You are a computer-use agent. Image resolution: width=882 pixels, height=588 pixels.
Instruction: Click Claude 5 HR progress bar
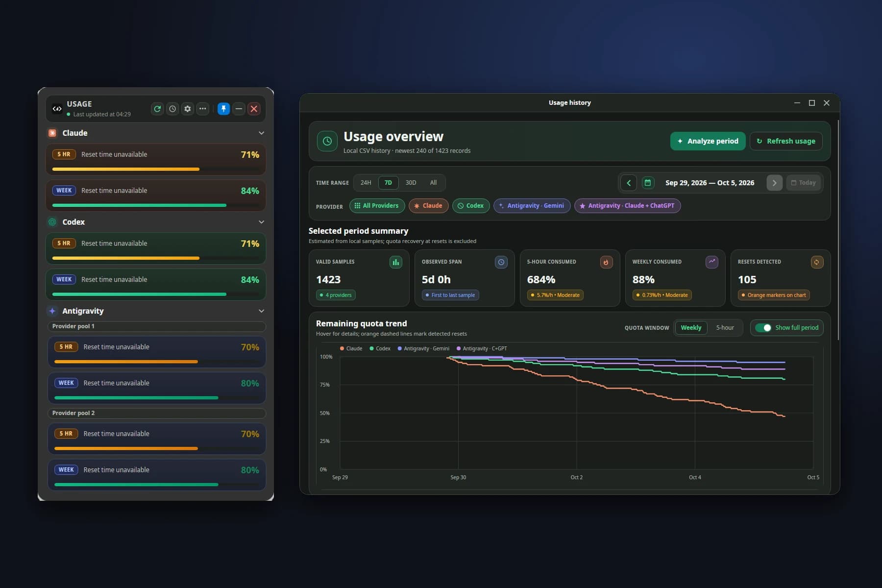pos(156,169)
